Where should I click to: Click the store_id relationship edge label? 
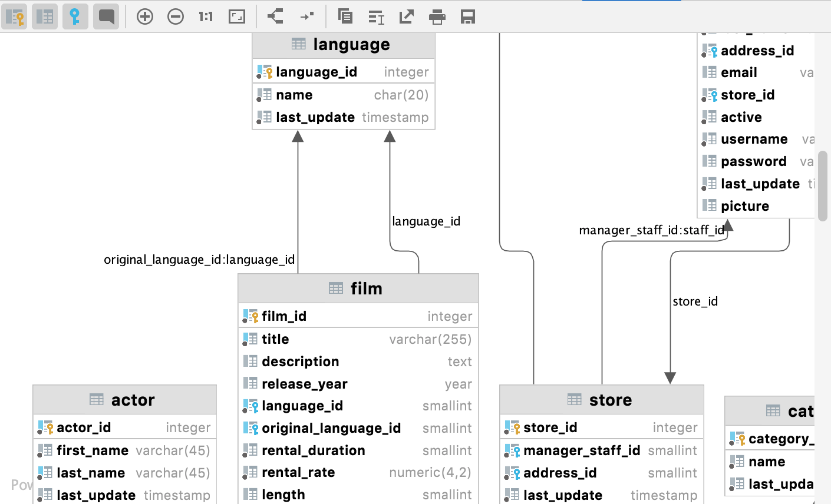click(695, 301)
